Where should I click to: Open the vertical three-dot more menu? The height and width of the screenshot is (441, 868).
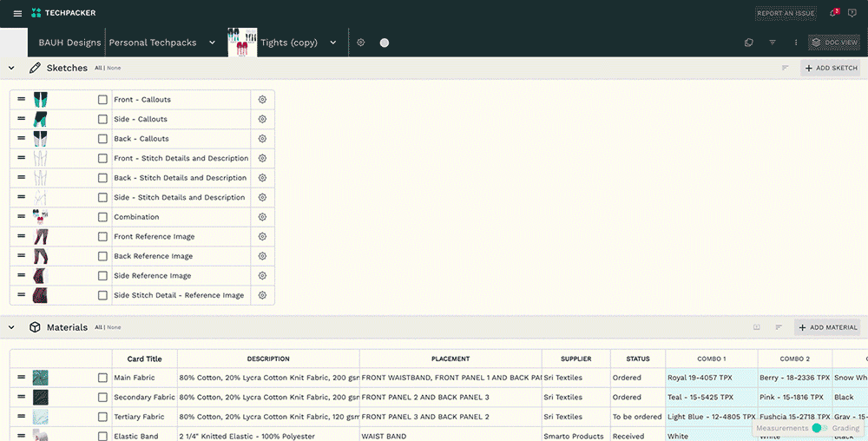click(795, 42)
